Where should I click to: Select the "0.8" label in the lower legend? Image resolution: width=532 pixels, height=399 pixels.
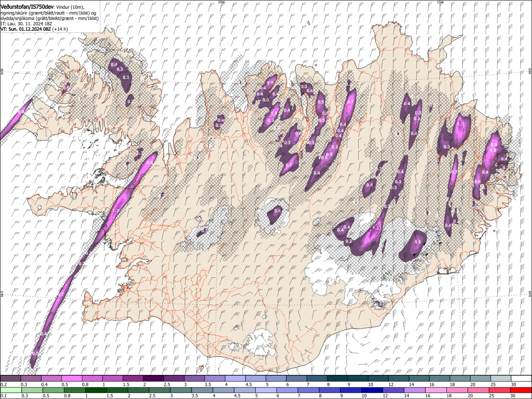[x=67, y=396]
